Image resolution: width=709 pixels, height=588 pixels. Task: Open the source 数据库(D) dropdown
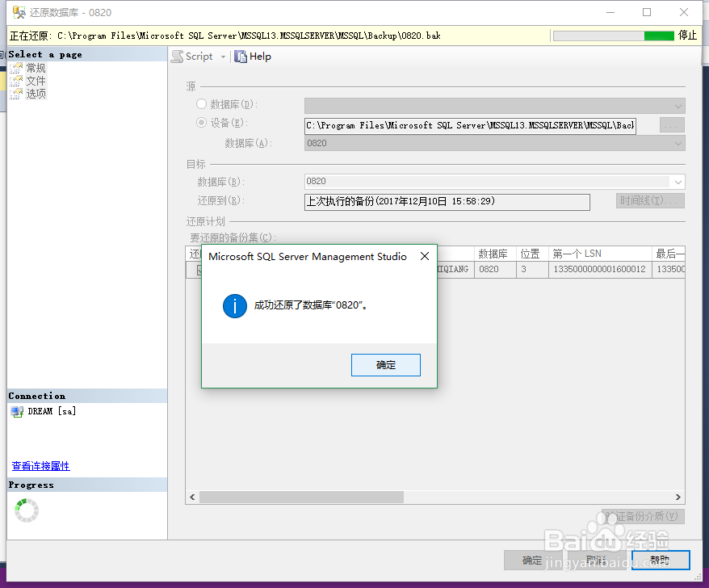click(495, 106)
